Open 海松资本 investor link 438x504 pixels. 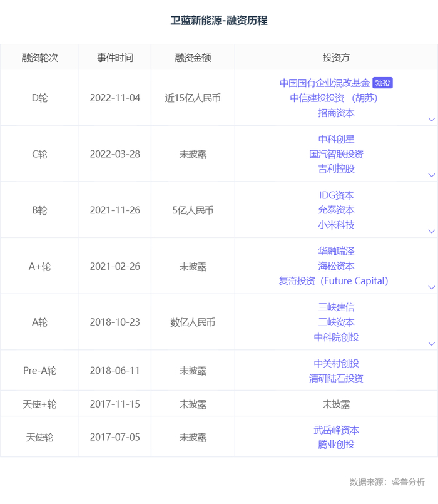[x=336, y=266]
